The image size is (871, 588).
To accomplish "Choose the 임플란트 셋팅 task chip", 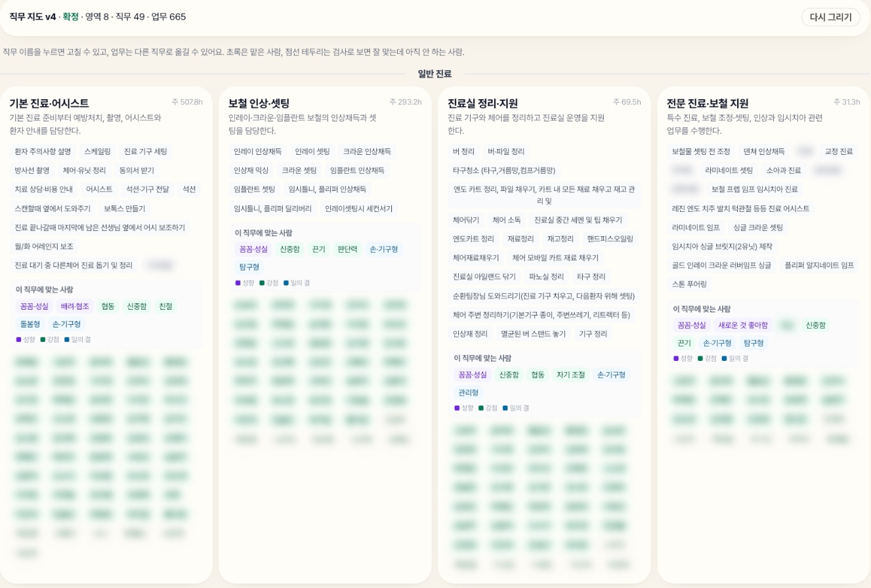I will (x=255, y=190).
